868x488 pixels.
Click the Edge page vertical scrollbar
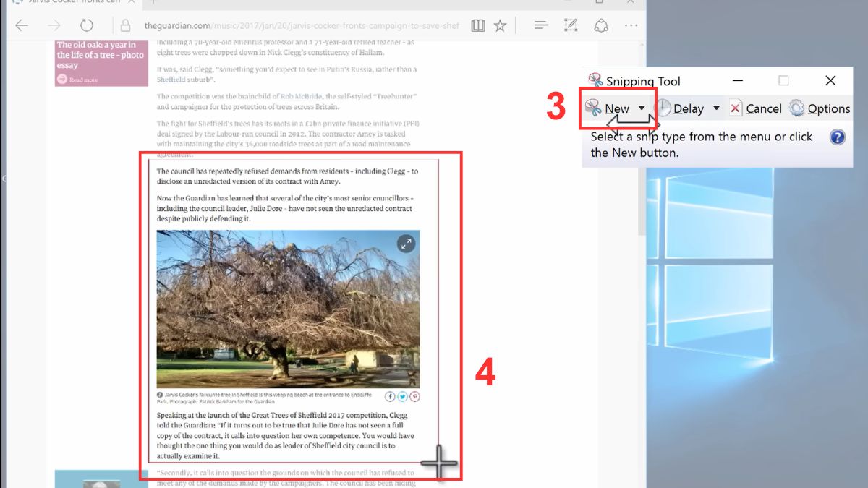[x=641, y=137]
